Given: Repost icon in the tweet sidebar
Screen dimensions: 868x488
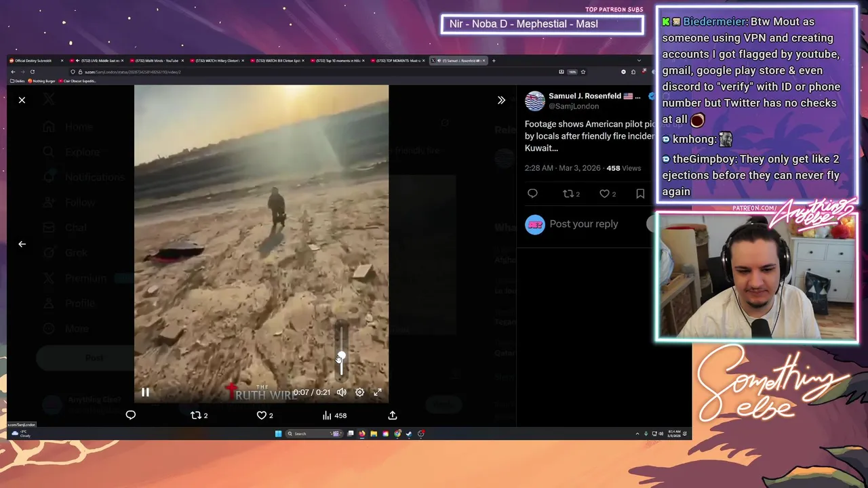Looking at the screenshot, I should tap(568, 194).
